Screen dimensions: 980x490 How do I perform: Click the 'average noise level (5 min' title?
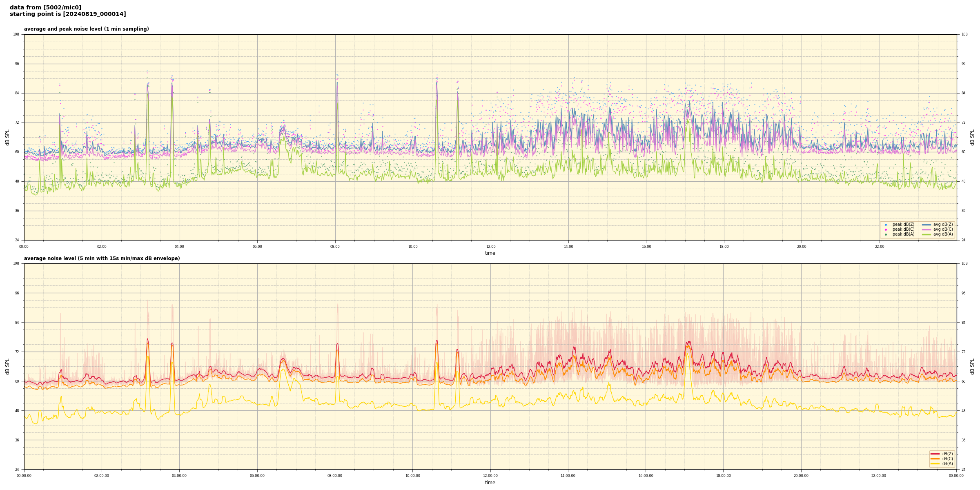pyautogui.click(x=102, y=258)
